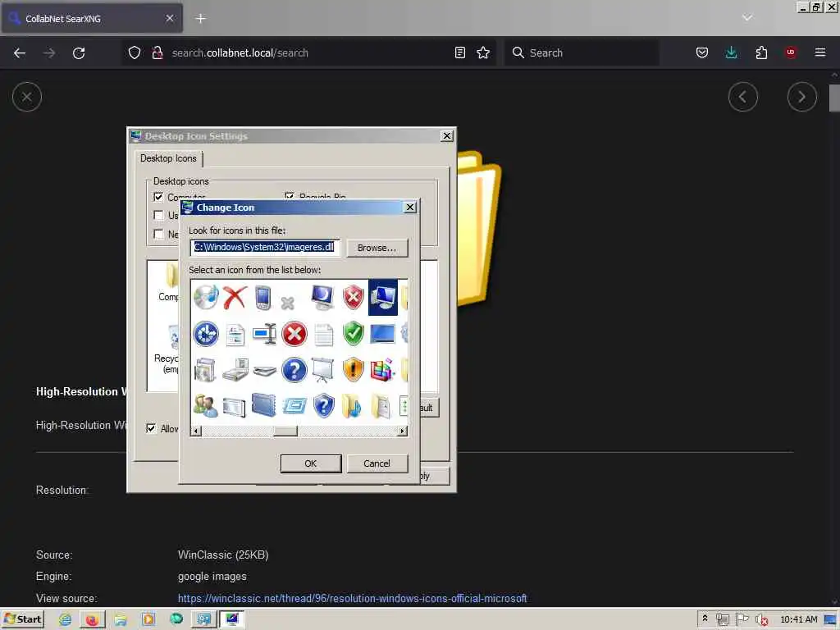The width and height of the screenshot is (840, 630).
Task: Open the Action Center flag icon
Action: 742,619
